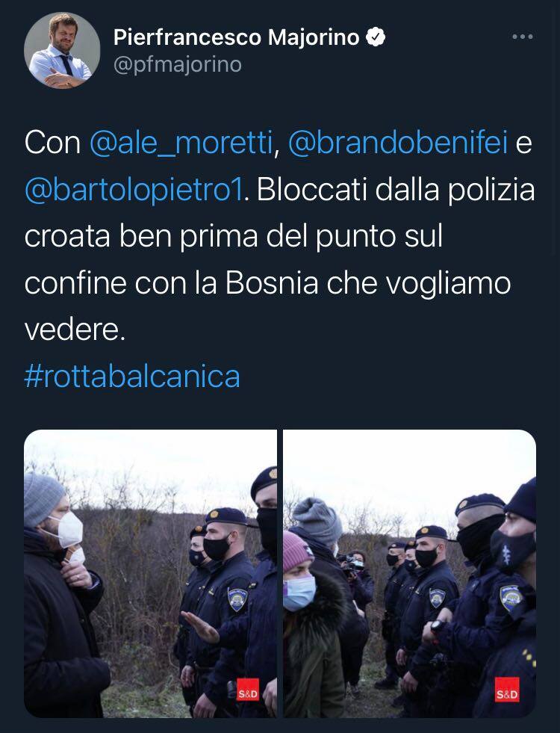Click man's grey beanie in left photo
Screen dimensions: 560x733
[43, 498]
